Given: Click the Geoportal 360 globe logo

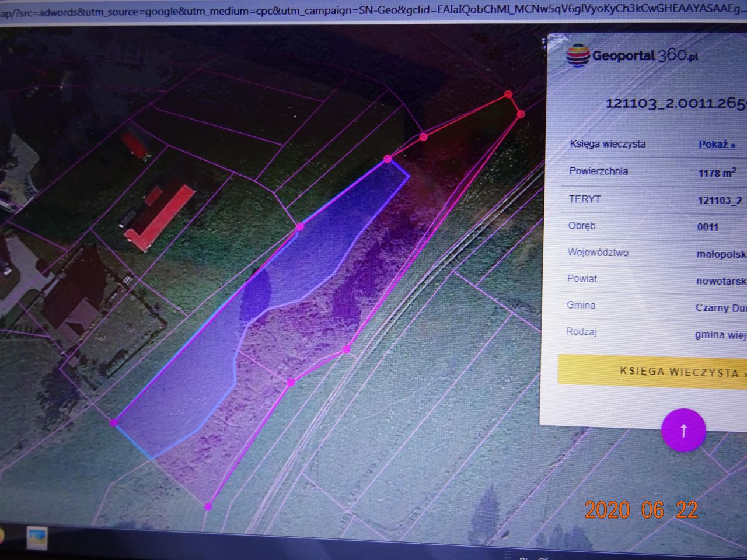Looking at the screenshot, I should tap(578, 55).
